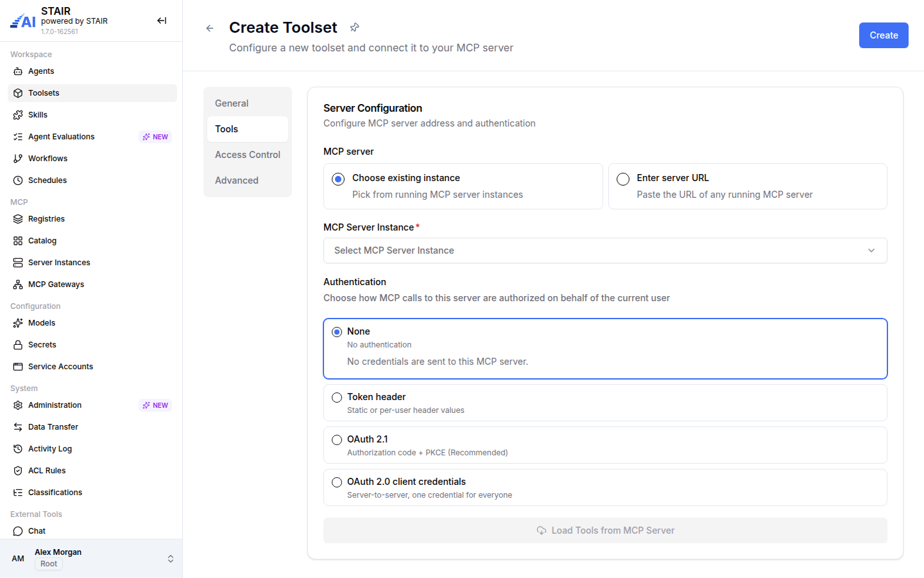Switch to the Advanced tab
The image size is (924, 578).
coord(248,180)
